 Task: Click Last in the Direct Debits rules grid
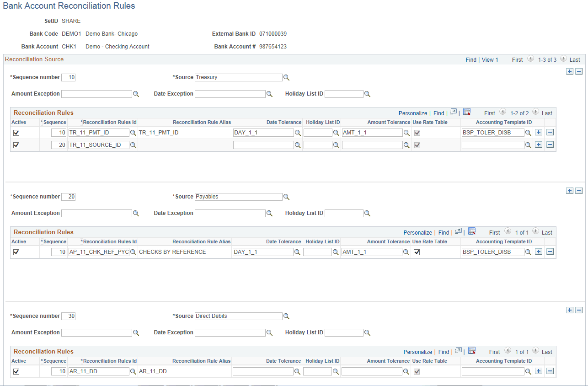tap(547, 352)
